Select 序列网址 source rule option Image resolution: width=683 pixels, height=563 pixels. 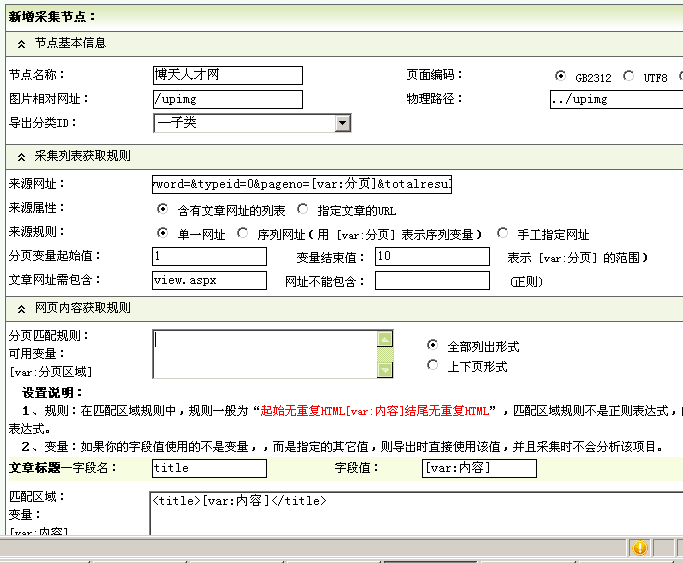(x=244, y=233)
